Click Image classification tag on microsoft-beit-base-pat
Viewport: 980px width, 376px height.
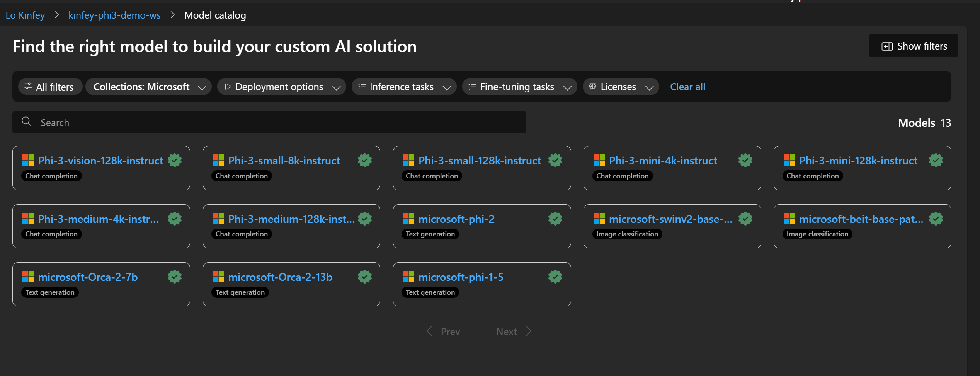coord(818,234)
